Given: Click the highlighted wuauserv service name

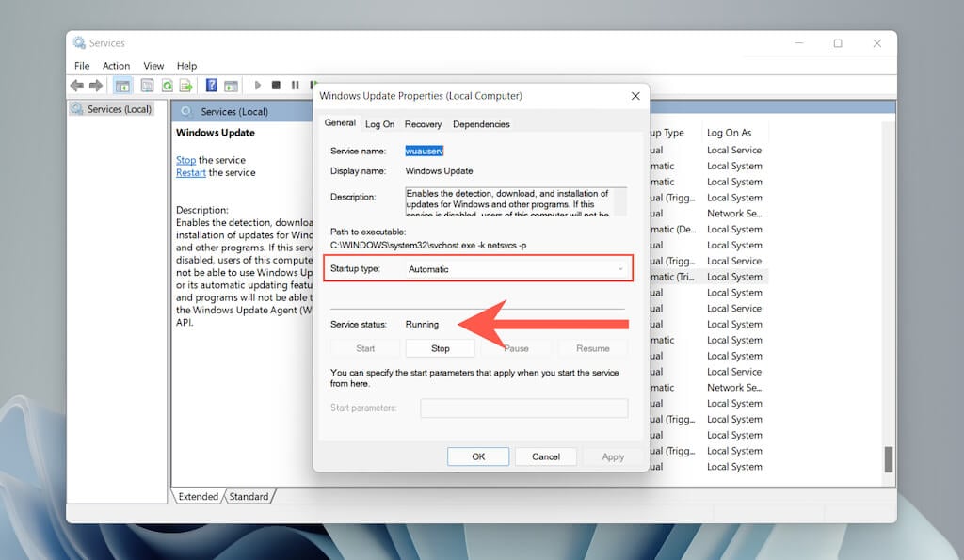Looking at the screenshot, I should (x=425, y=151).
